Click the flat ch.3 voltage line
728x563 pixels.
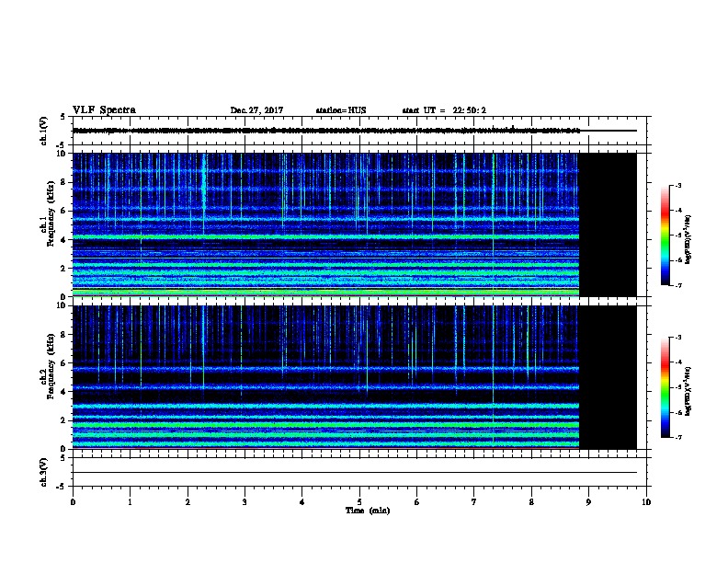355,473
